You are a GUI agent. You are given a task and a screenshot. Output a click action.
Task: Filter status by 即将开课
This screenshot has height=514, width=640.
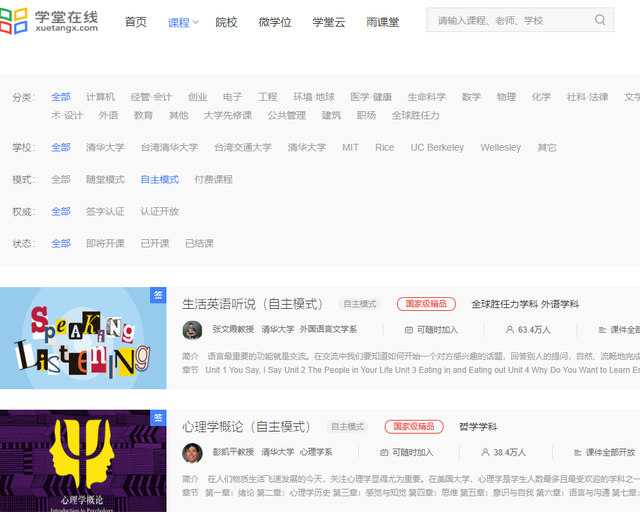click(105, 244)
